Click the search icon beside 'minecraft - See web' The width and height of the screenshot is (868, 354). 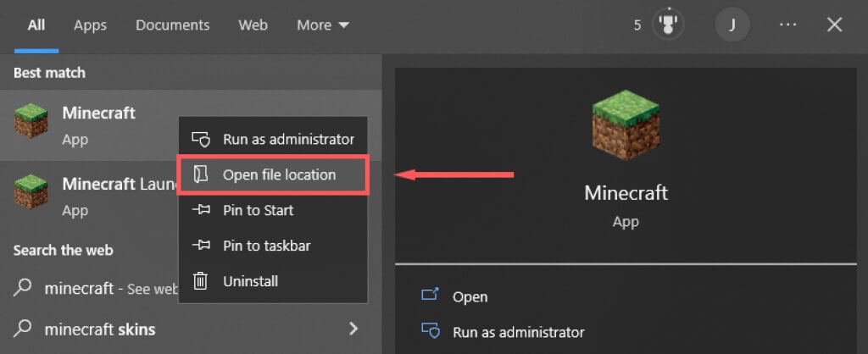click(22, 288)
